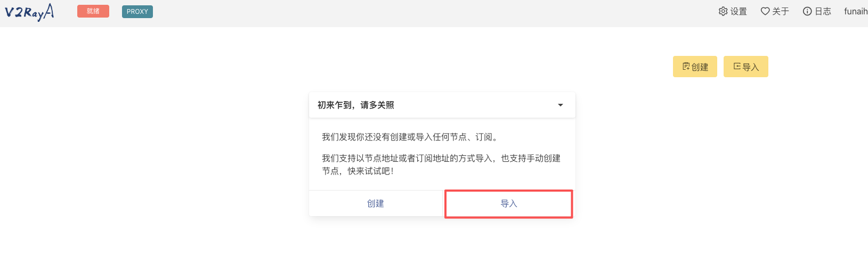This screenshot has width=868, height=255.
Task: Click the heart icon beside 关于
Action: pyautogui.click(x=765, y=11)
